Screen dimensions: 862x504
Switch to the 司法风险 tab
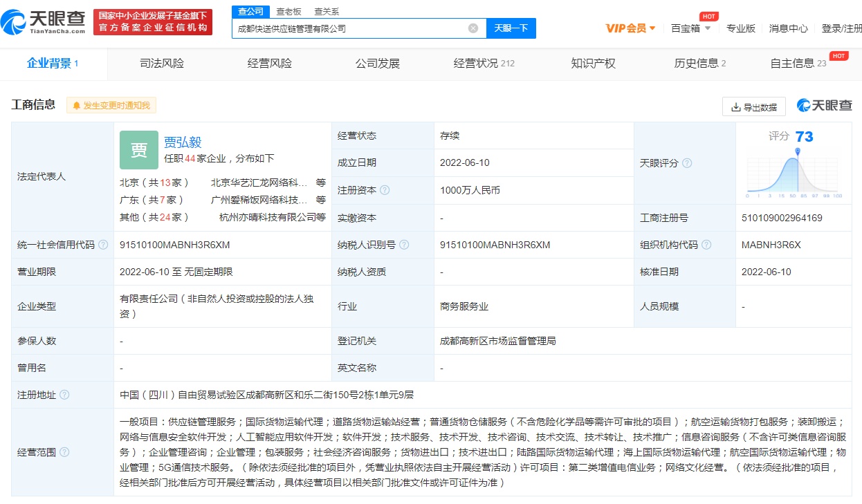click(x=162, y=64)
